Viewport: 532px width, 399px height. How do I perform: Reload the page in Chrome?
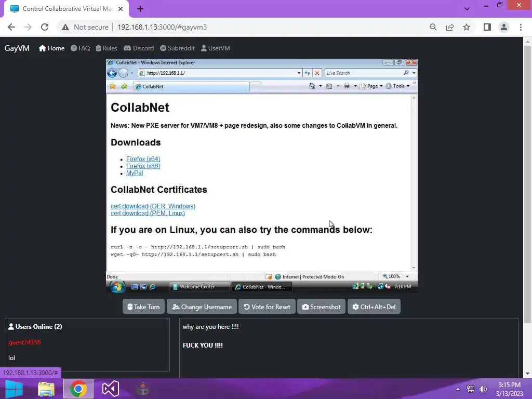(45, 27)
